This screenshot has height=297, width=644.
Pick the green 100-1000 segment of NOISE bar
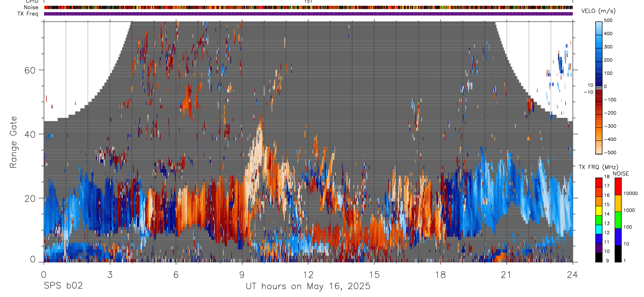tap(618, 220)
